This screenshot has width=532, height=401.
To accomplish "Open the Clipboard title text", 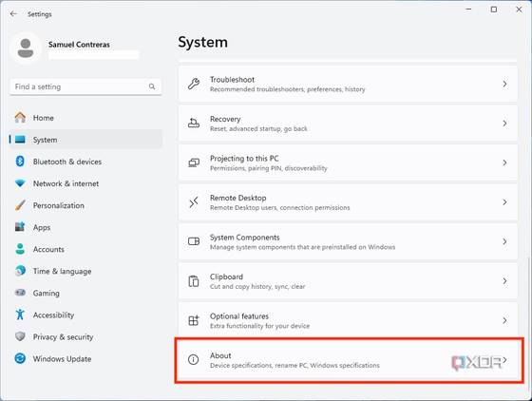I will point(226,277).
